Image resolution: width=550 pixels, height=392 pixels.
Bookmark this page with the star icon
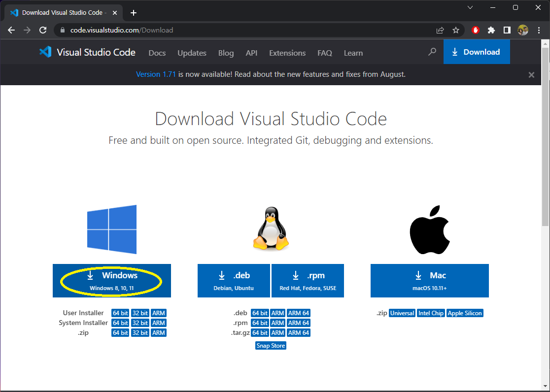coord(456,30)
